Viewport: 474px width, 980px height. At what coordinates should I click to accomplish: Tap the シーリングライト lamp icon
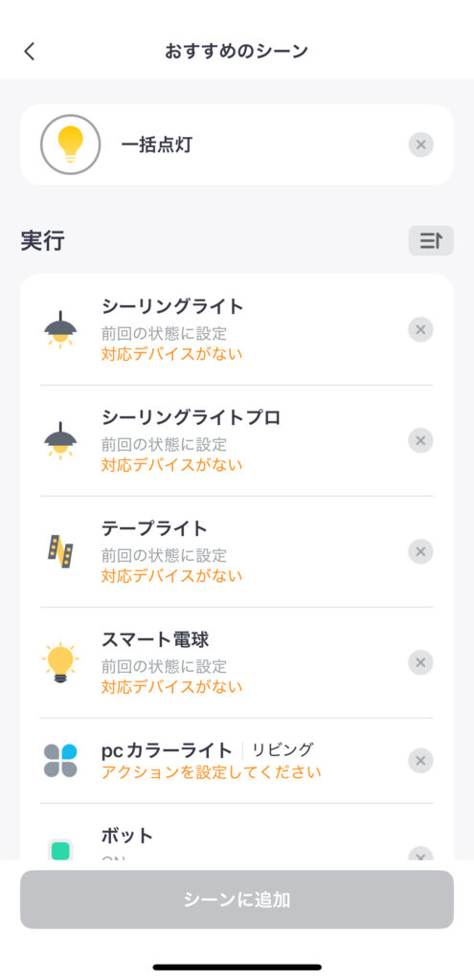pyautogui.click(x=60, y=329)
